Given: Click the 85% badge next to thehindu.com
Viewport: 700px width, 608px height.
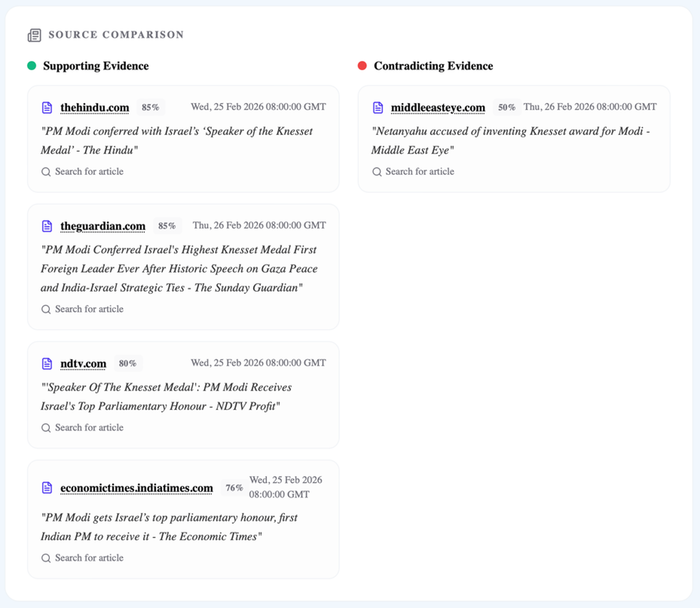Looking at the screenshot, I should 151,107.
